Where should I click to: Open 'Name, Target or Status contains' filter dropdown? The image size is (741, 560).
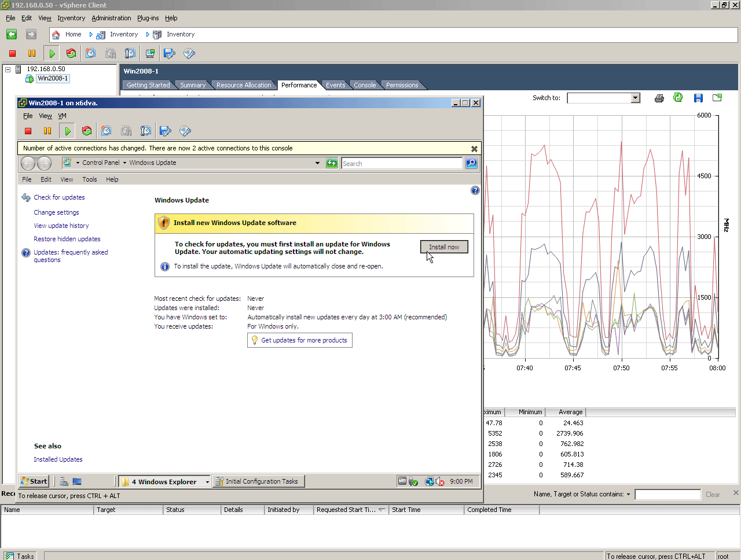[628, 495]
